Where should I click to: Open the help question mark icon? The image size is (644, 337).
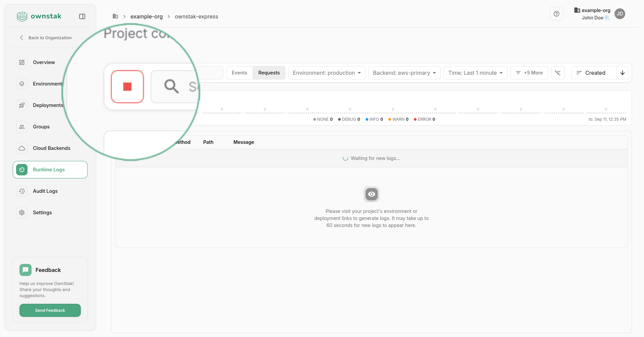556,14
